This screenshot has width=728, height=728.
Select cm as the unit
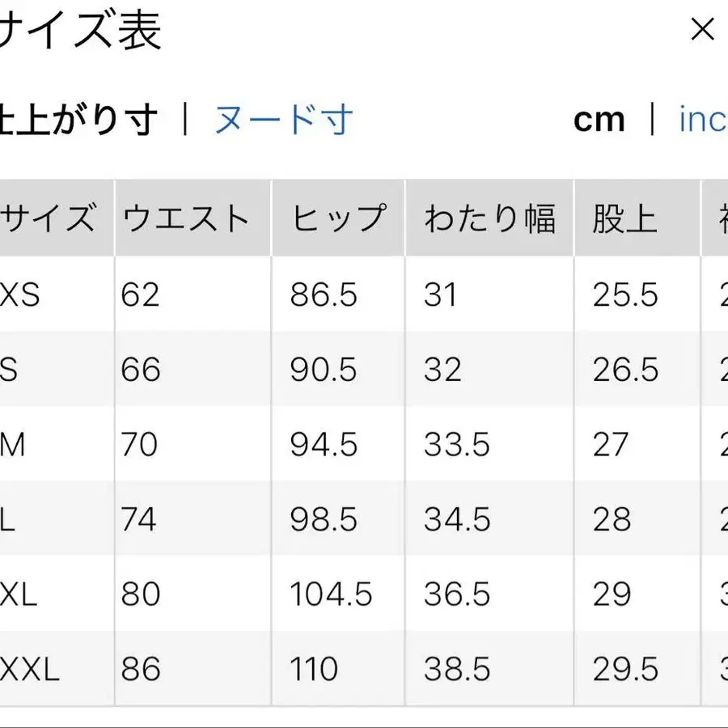[x=599, y=120]
